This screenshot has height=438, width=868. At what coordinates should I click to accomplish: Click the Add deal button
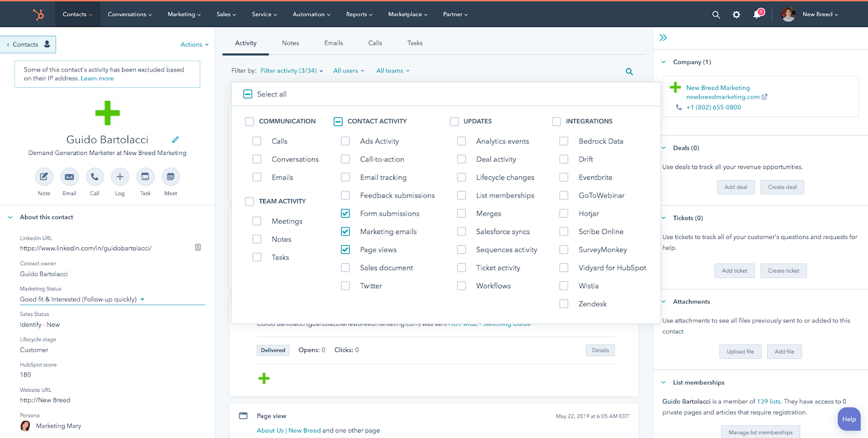pyautogui.click(x=735, y=187)
